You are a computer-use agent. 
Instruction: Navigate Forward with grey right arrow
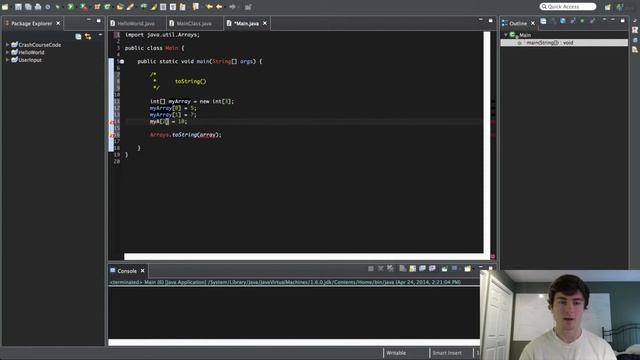232,7
